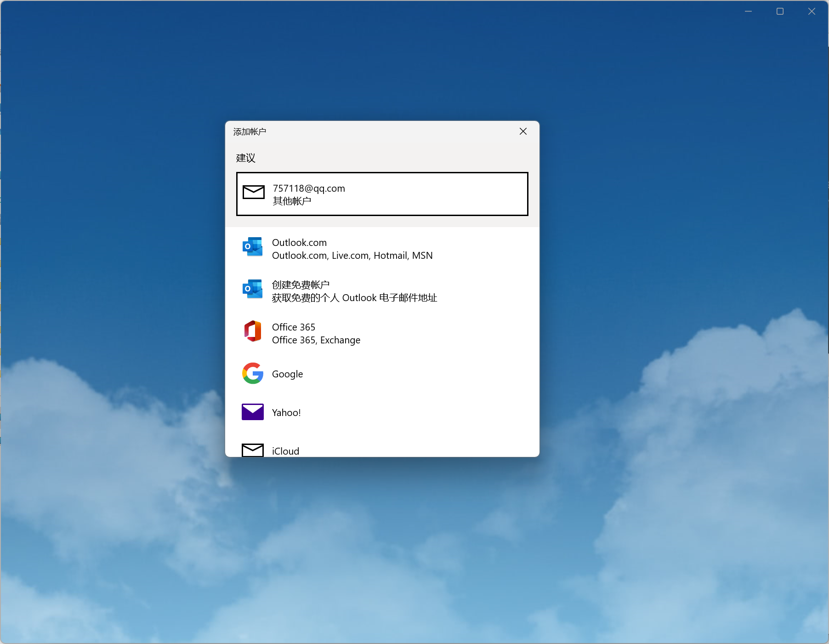Image resolution: width=829 pixels, height=644 pixels.
Task: Click the Outlook.com logo icon
Action: tap(252, 247)
